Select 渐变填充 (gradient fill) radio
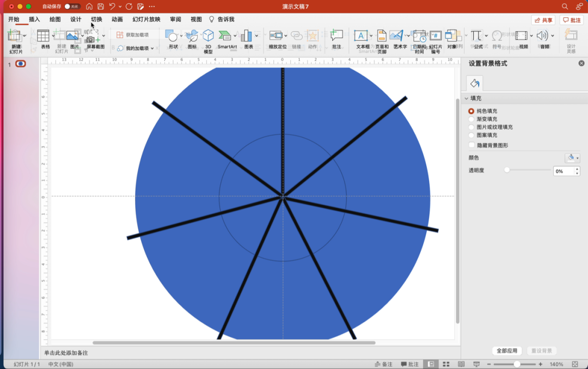Image resolution: width=588 pixels, height=369 pixels. (x=471, y=119)
